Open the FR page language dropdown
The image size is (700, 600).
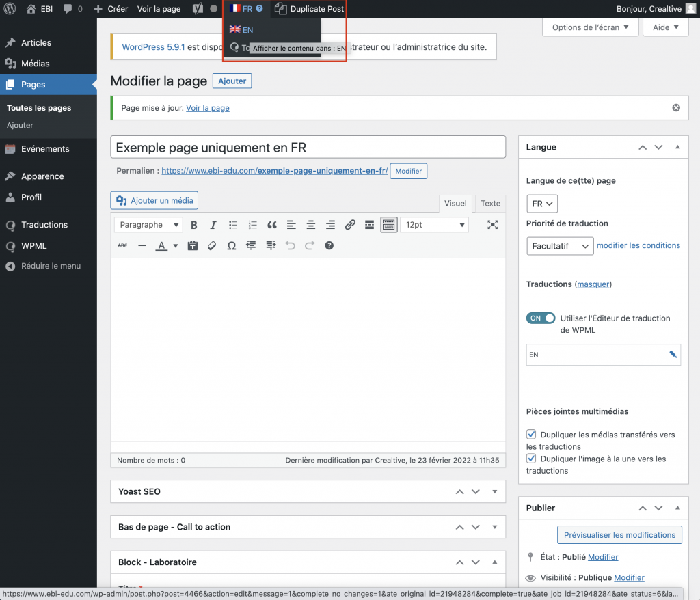[542, 204]
